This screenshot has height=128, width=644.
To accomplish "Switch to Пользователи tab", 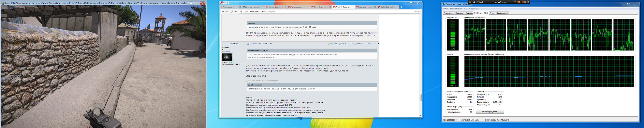I will pos(502,13).
